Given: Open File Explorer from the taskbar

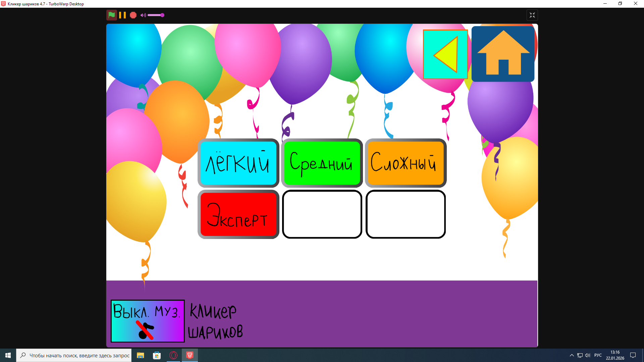Looking at the screenshot, I should click(x=141, y=355).
